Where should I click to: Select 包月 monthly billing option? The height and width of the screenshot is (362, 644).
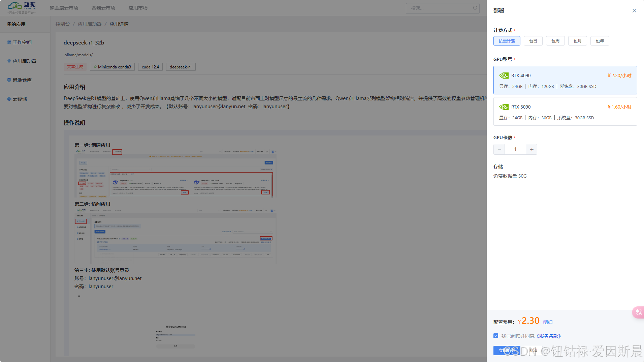[x=577, y=41]
